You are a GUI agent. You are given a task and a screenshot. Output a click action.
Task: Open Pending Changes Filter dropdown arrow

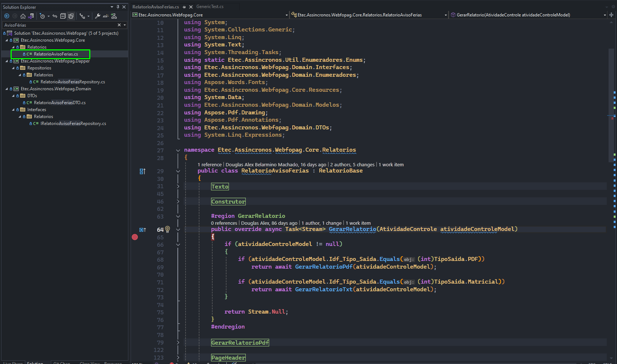[49, 16]
